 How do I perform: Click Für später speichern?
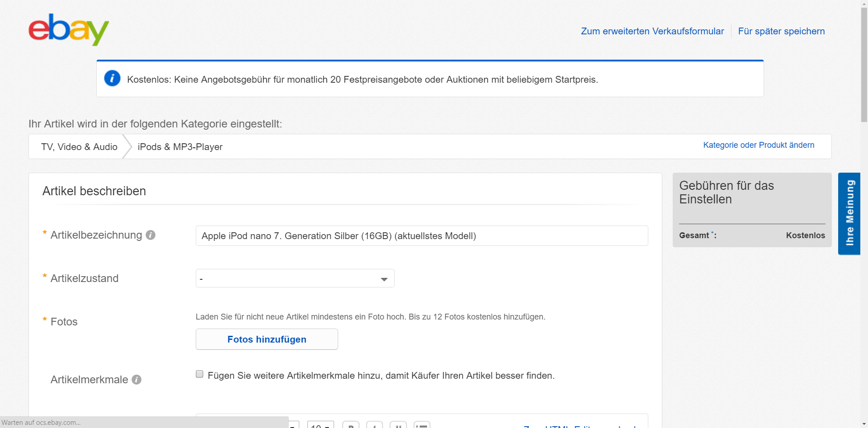[781, 31]
